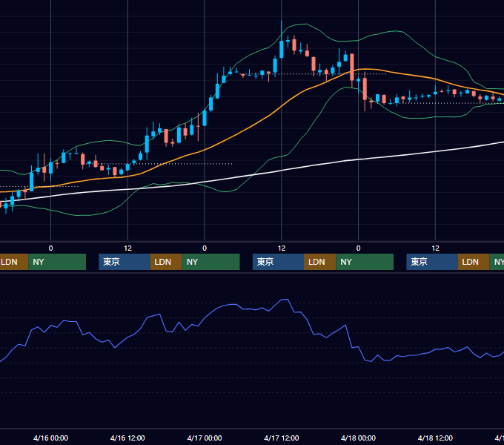Select the 東京 session block on 4/16

click(125, 262)
